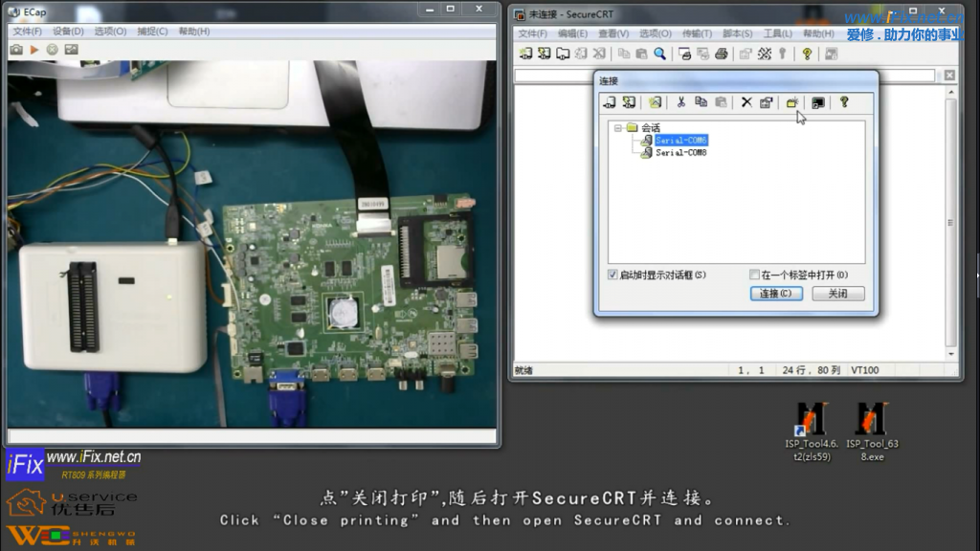This screenshot has width=980, height=551.
Task: Click the scissors cut icon in connect dialog
Action: pos(680,102)
